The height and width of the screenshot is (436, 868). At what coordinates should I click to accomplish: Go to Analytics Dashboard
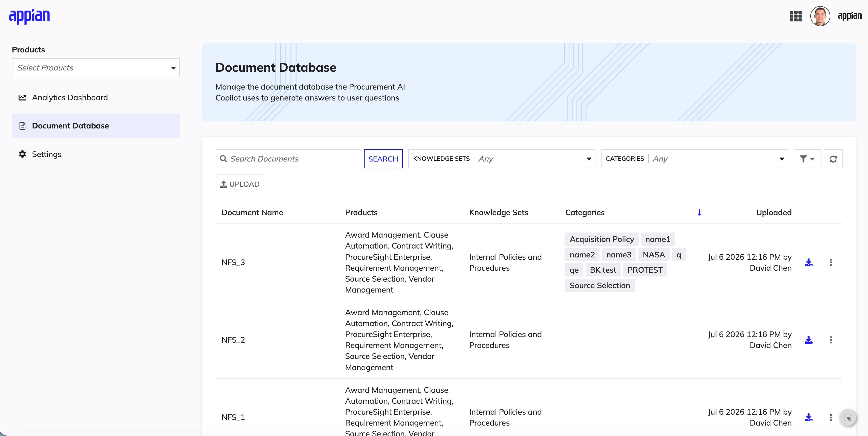96,97
